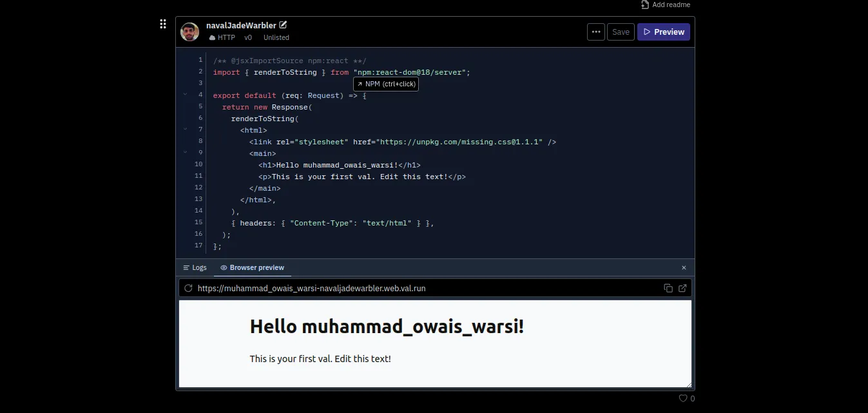Image resolution: width=868 pixels, height=413 pixels.
Task: Close the preview panel with X
Action: [684, 267]
